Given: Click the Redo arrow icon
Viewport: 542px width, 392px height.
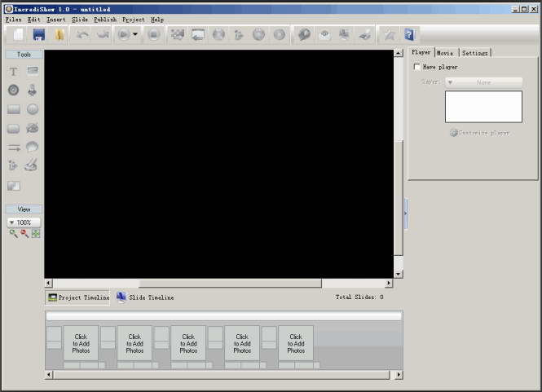Looking at the screenshot, I should [x=103, y=34].
